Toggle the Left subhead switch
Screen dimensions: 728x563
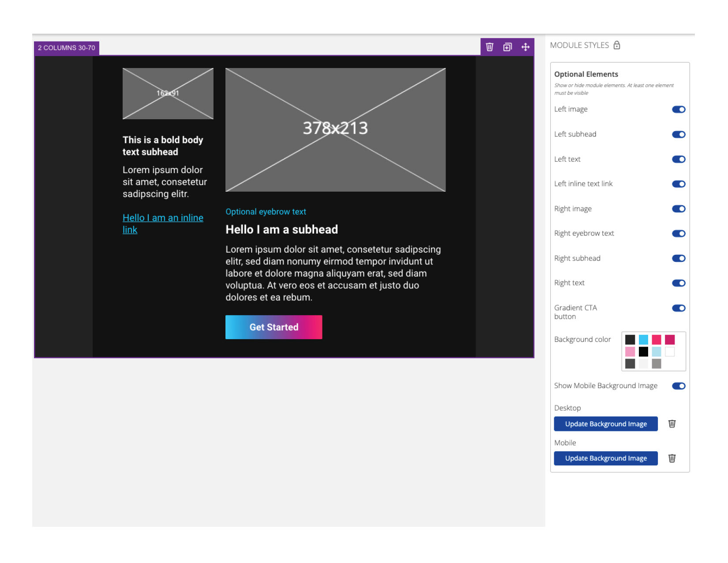click(x=679, y=134)
